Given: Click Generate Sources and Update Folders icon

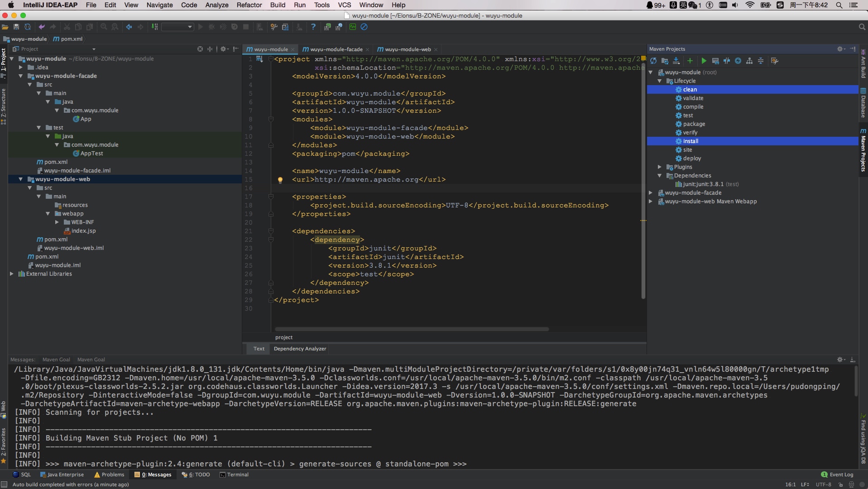Looking at the screenshot, I should point(665,61).
